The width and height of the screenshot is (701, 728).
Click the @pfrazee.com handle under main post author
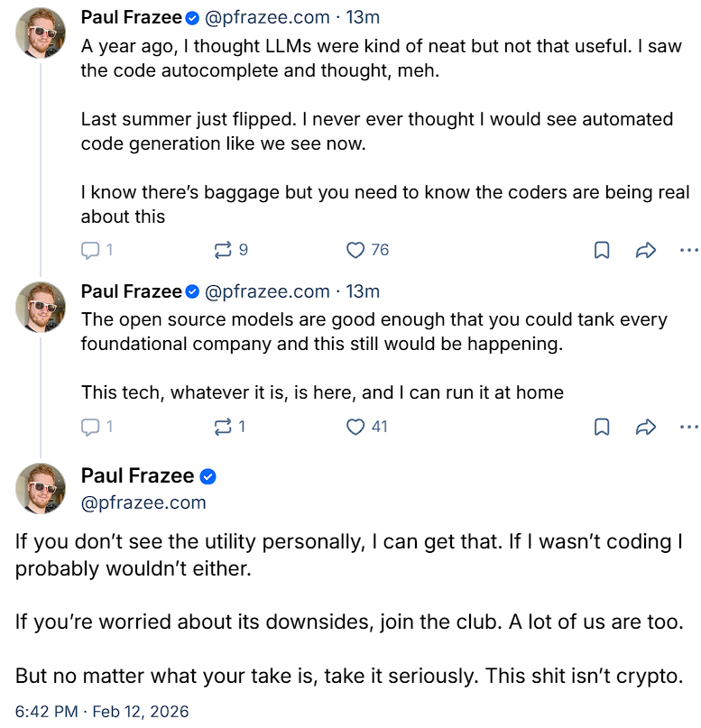[x=143, y=502]
